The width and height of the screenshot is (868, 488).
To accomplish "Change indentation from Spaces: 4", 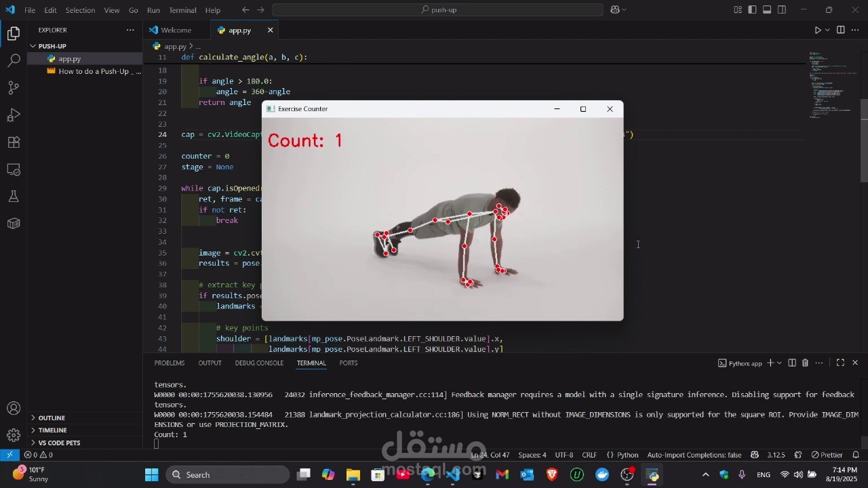I will click(x=532, y=455).
